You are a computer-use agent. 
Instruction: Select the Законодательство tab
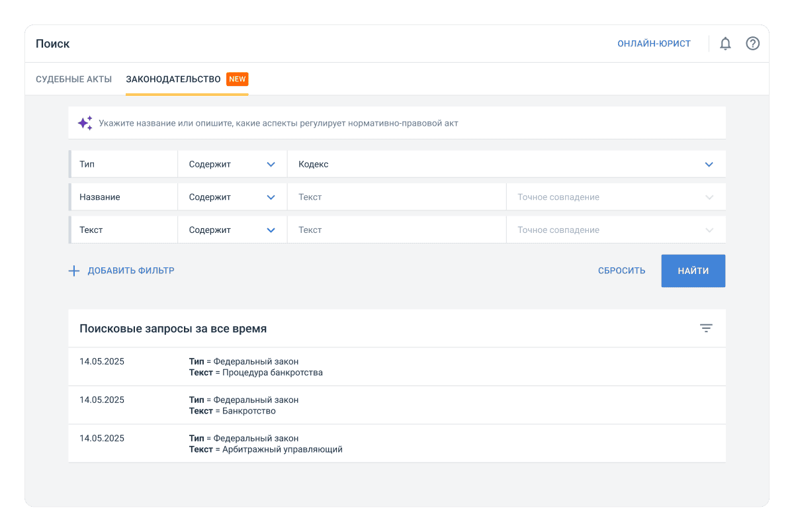[173, 79]
